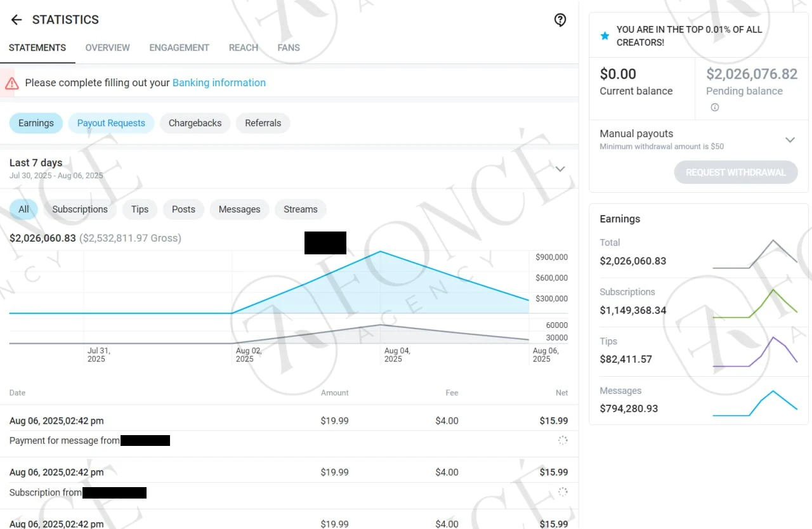
Task: Select the Earnings filter chip
Action: coord(36,123)
